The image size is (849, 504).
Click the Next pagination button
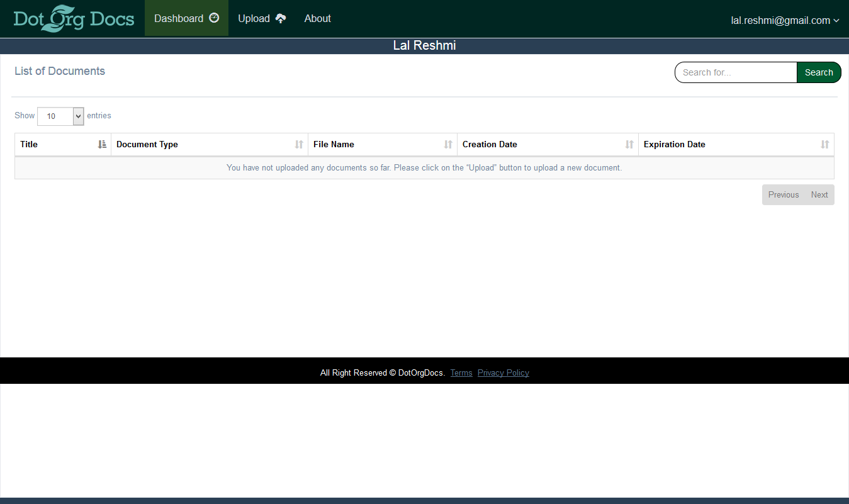point(819,195)
